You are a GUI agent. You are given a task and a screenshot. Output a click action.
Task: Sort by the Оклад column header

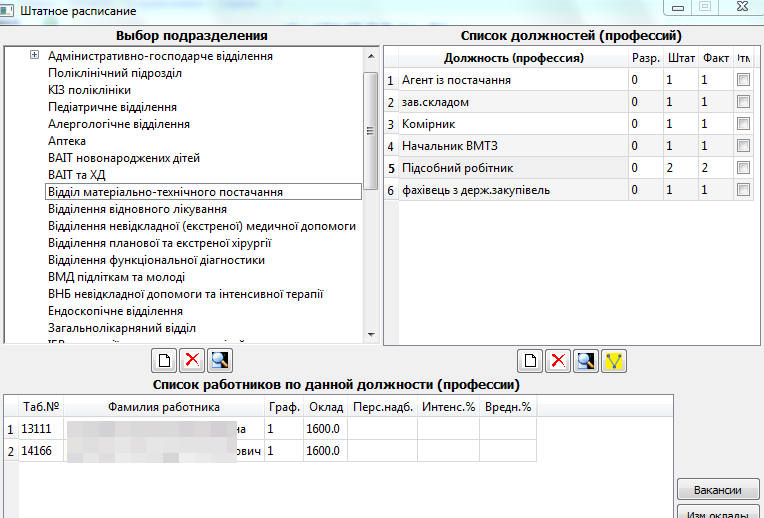(x=321, y=407)
